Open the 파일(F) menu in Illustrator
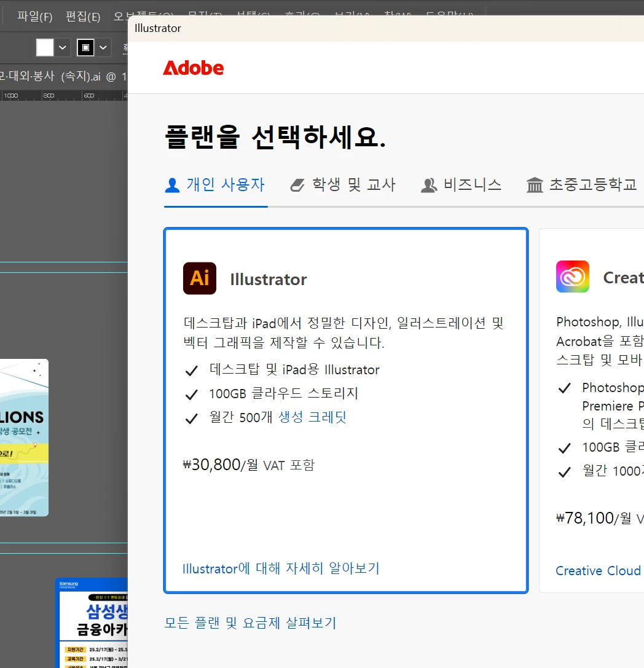Image resolution: width=644 pixels, height=668 pixels. [x=34, y=17]
